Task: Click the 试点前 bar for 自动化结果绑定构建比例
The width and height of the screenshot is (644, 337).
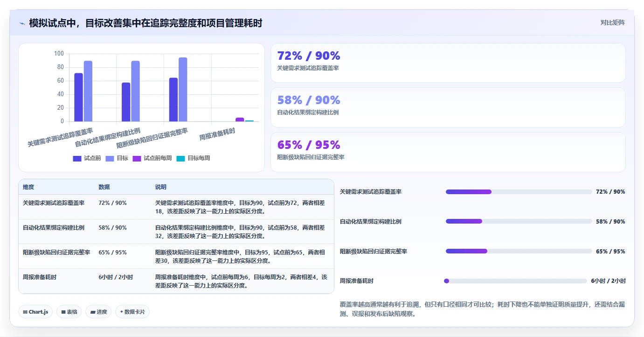Action: [x=126, y=102]
